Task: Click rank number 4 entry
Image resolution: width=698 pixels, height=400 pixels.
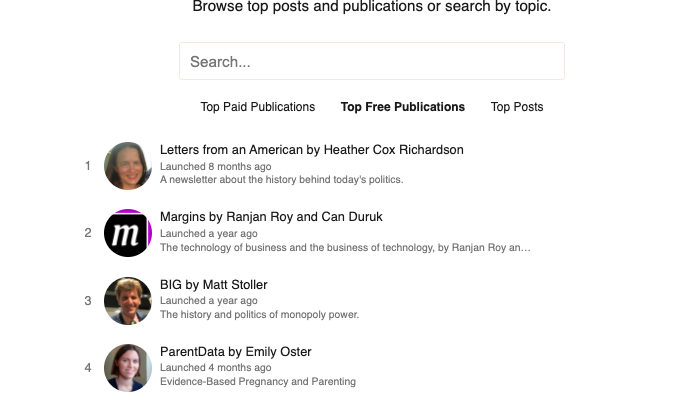Action: click(x=88, y=368)
